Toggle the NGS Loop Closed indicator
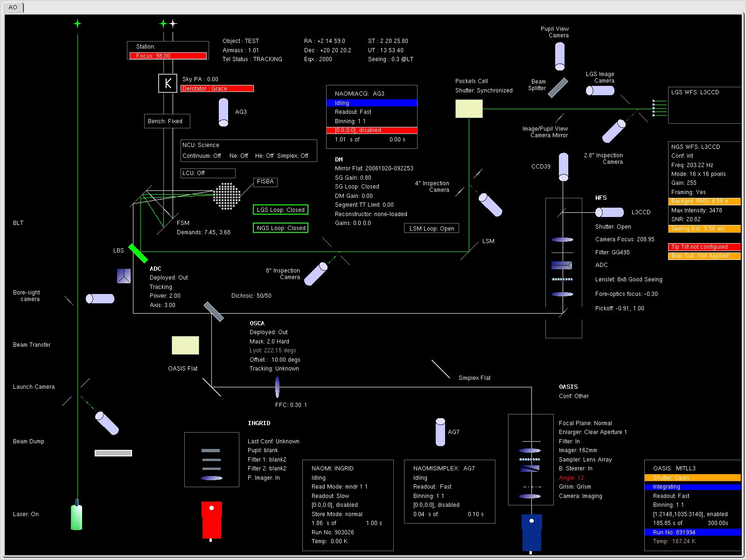This screenshot has width=746, height=560. coord(280,228)
